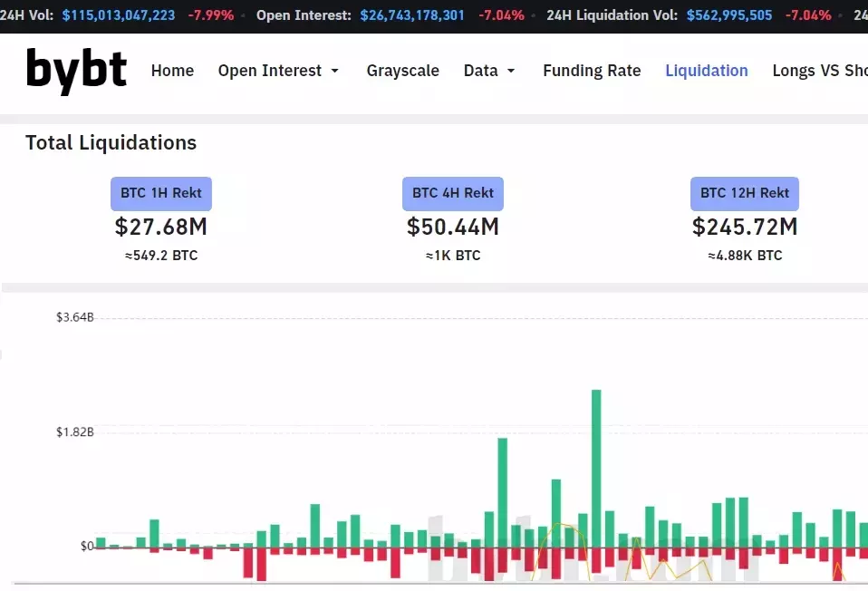868x591 pixels.
Task: Click the 24H Vol value $115,013,047,223
Action: pyautogui.click(x=119, y=15)
